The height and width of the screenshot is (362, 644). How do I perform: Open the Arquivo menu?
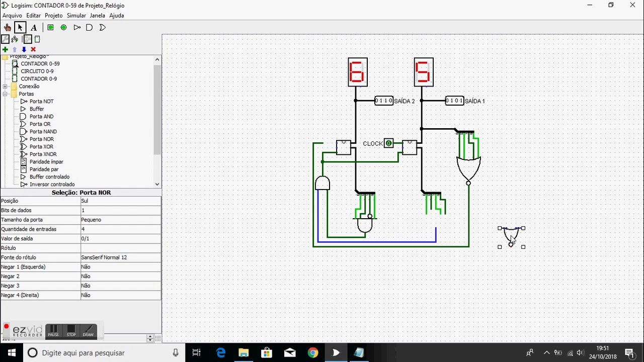(x=12, y=16)
